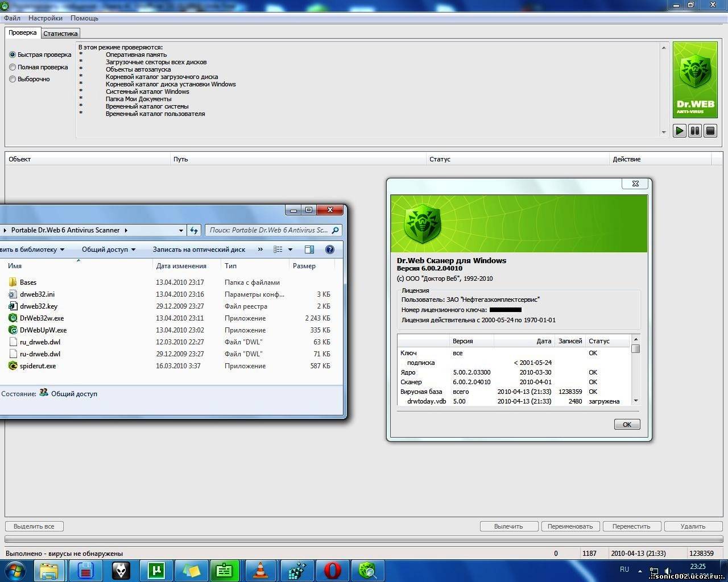Sort files by the Тип column
The image size is (728, 582).
pyautogui.click(x=255, y=266)
